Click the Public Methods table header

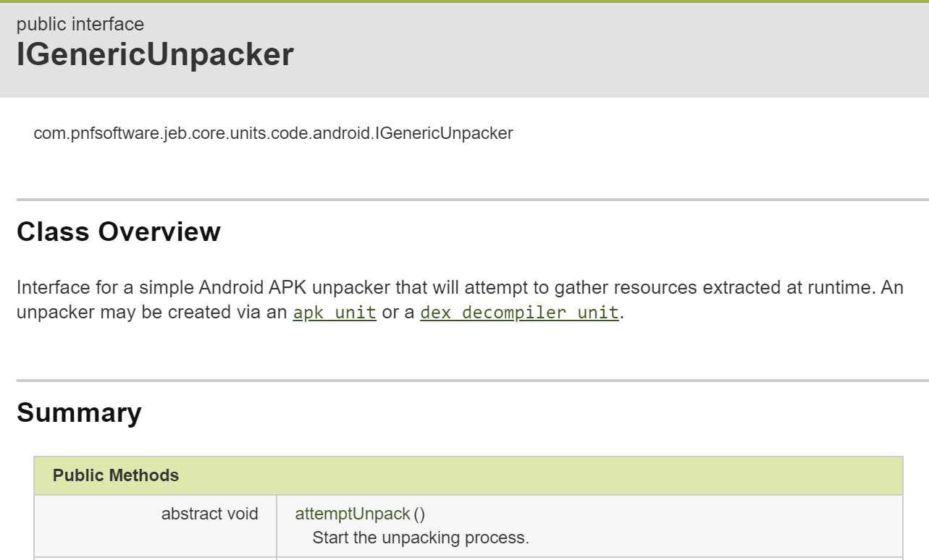coord(468,475)
